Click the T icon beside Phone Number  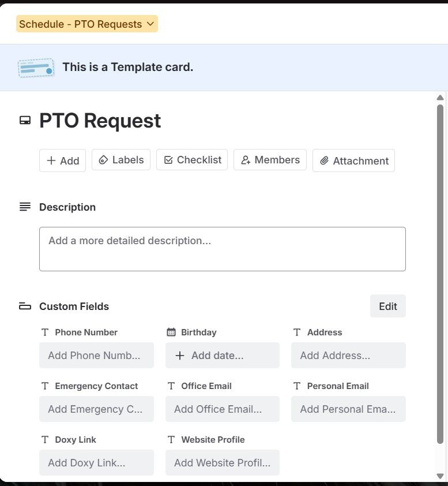pos(44,332)
